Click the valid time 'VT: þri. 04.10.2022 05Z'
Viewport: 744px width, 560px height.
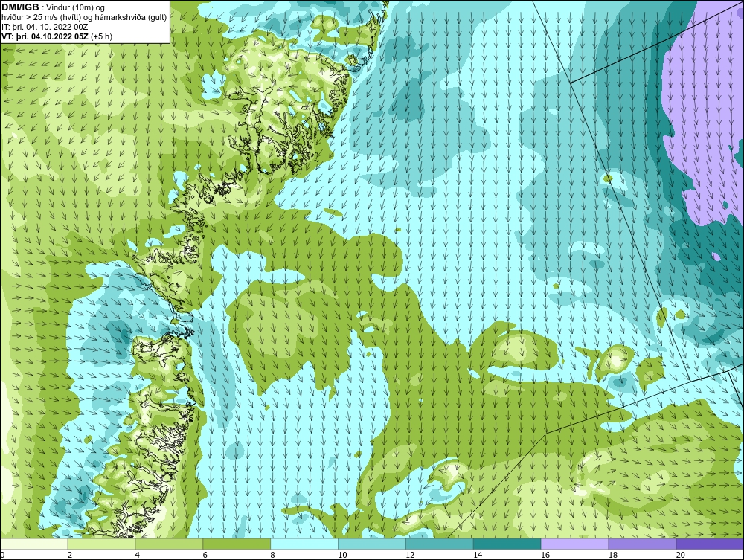[45, 36]
